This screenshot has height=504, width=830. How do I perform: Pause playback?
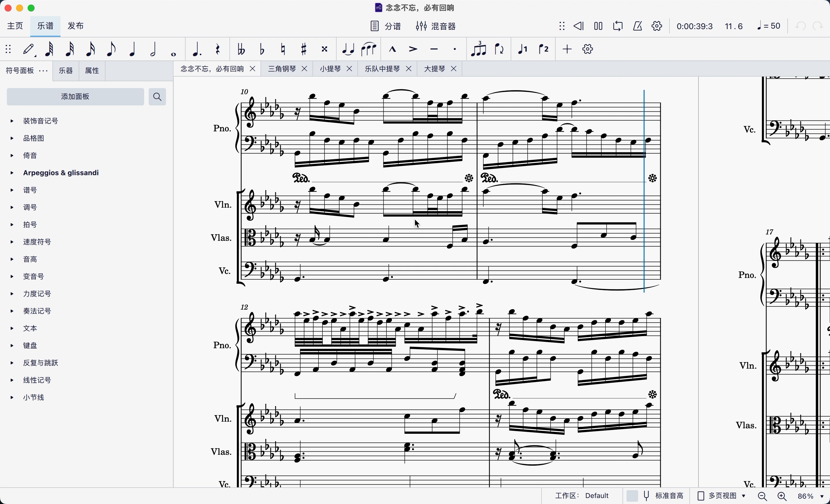point(598,26)
